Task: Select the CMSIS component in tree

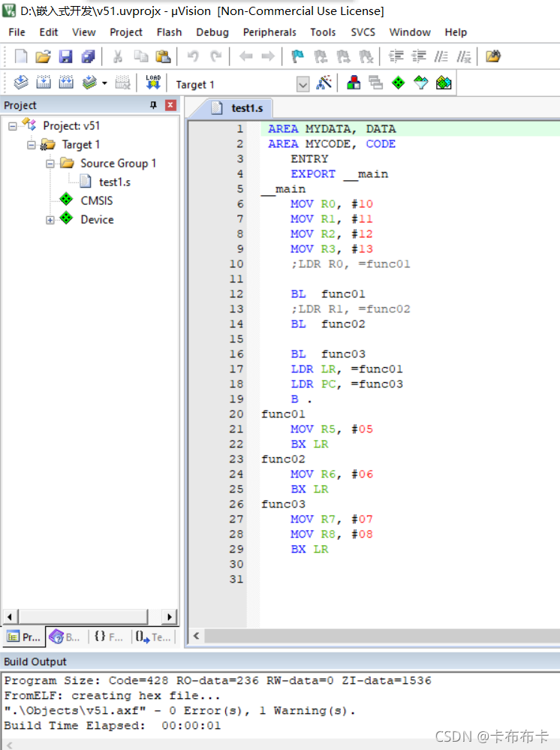Action: pyautogui.click(x=97, y=201)
